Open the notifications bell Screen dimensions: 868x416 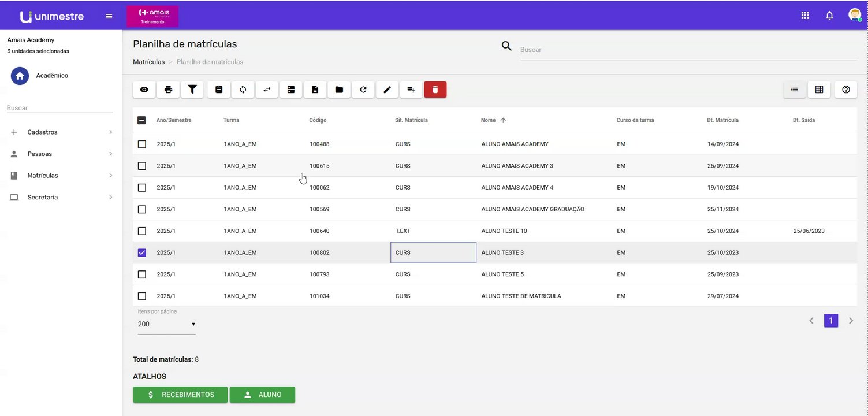pyautogui.click(x=829, y=16)
